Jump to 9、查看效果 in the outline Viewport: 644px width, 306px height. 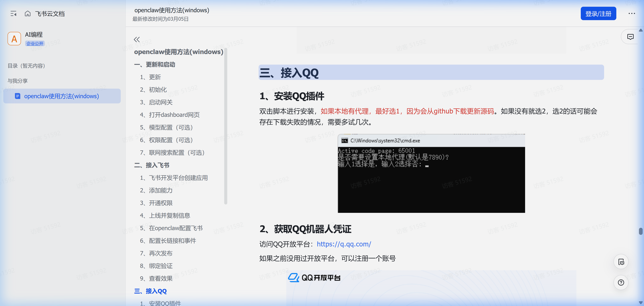click(x=156, y=278)
